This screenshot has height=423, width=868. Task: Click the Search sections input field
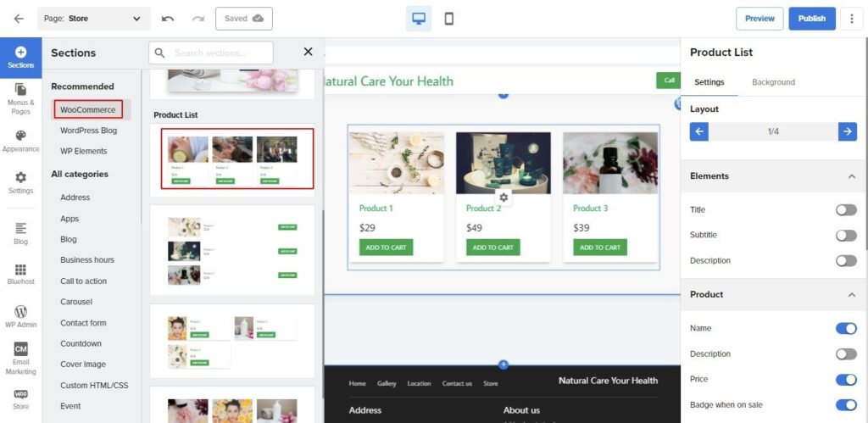[220, 53]
